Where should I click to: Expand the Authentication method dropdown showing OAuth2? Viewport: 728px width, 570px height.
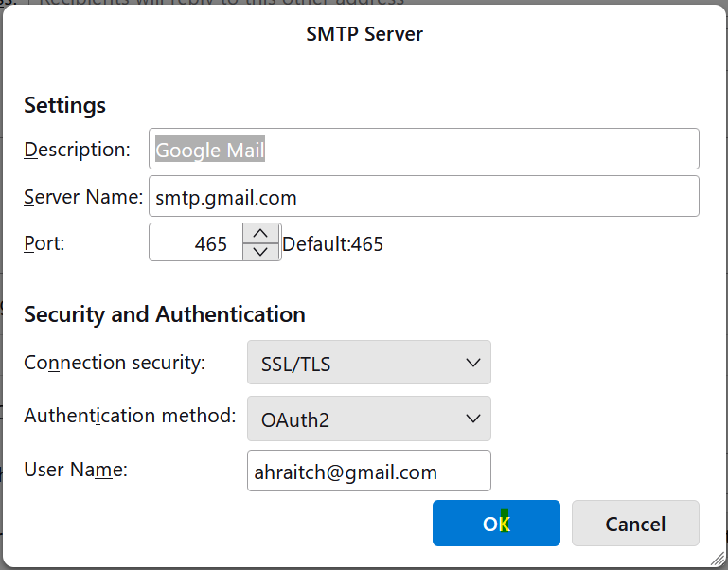(x=368, y=419)
